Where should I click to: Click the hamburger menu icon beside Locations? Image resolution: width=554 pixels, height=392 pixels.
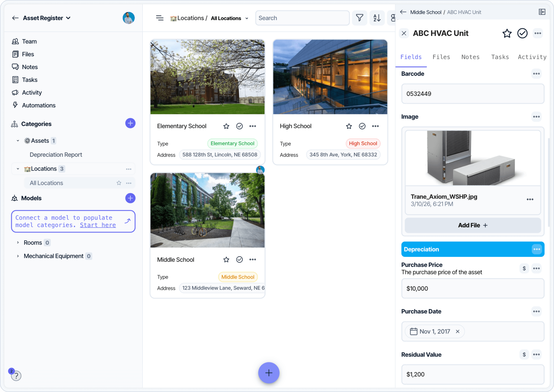click(x=160, y=18)
